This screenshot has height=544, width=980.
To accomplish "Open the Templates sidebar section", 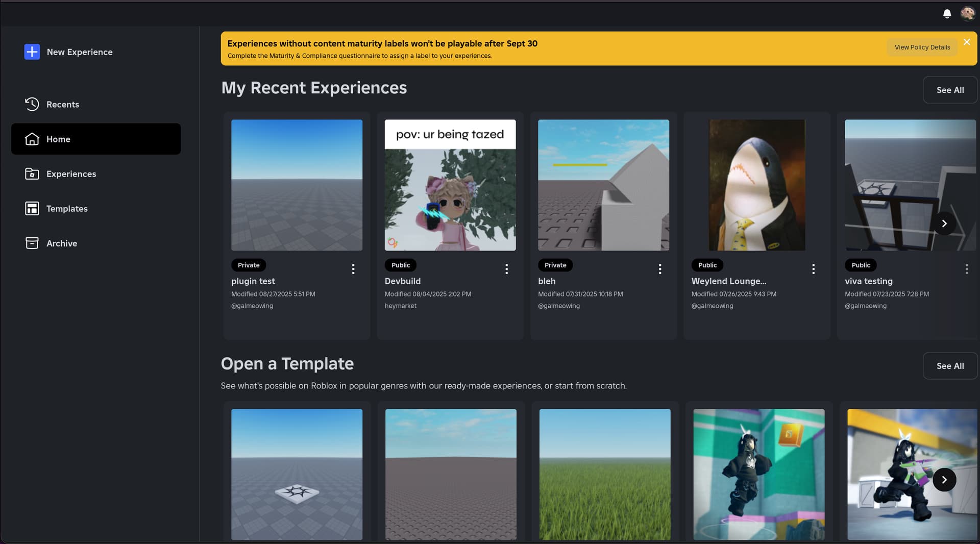I will click(66, 209).
